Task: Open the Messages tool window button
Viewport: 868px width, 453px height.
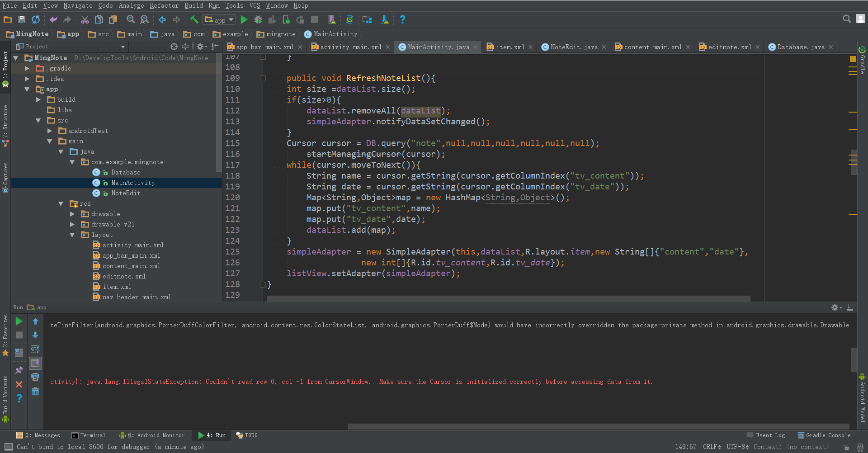Action: click(38, 435)
